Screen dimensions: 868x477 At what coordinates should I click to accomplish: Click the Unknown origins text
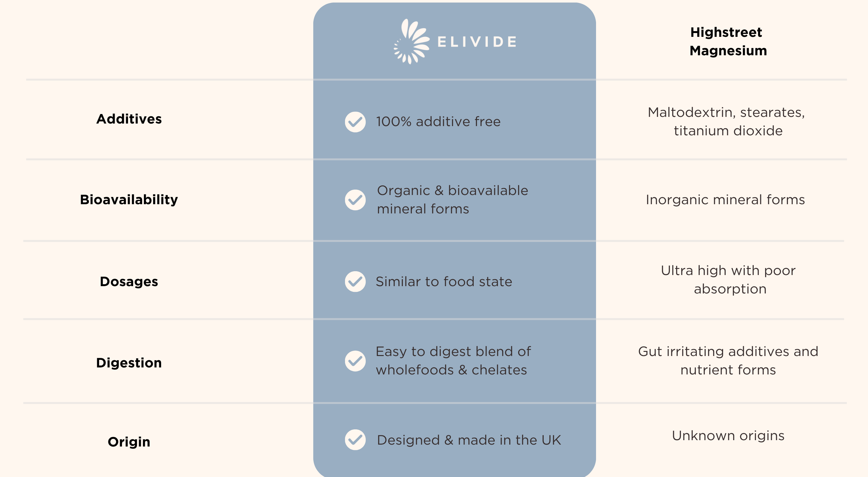pyautogui.click(x=728, y=436)
